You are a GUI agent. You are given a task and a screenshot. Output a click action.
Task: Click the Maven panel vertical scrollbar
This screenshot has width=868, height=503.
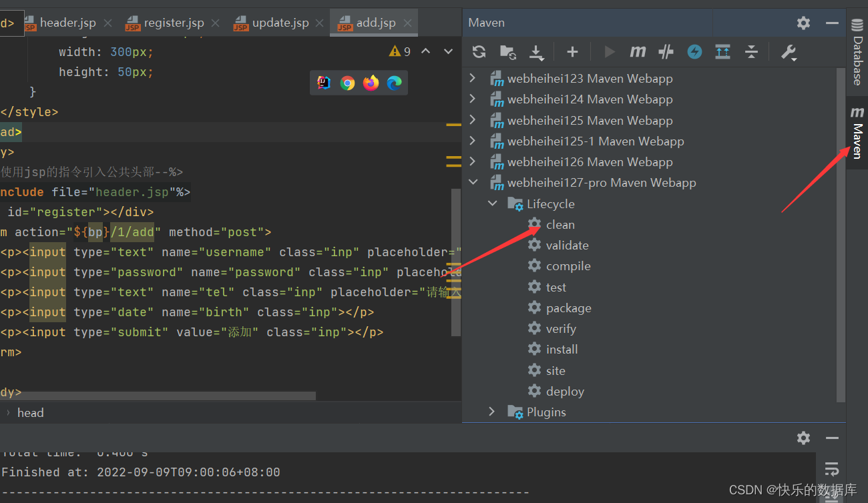pyautogui.click(x=841, y=235)
